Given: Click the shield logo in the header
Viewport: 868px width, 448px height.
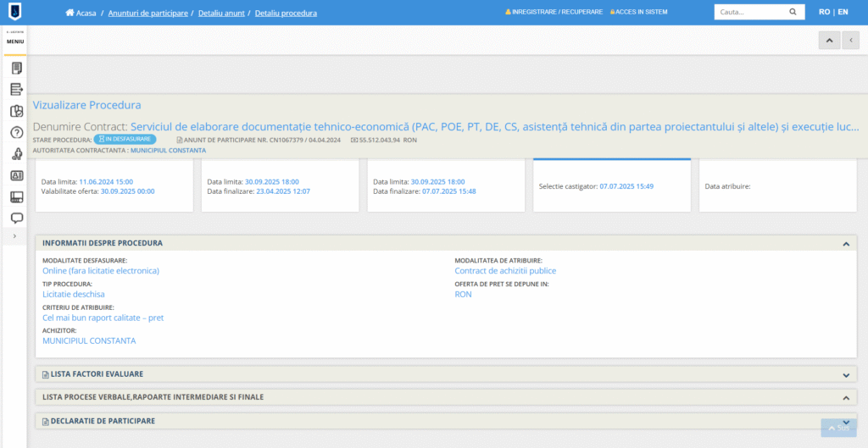Looking at the screenshot, I should point(14,12).
